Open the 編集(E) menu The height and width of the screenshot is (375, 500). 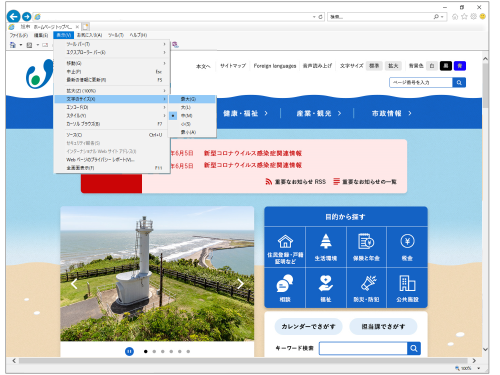(x=41, y=35)
